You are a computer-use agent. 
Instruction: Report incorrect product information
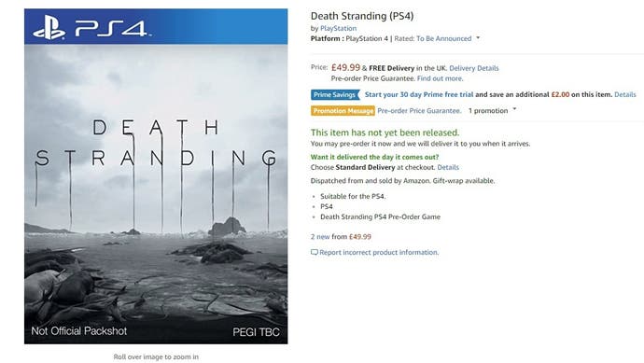point(379,252)
